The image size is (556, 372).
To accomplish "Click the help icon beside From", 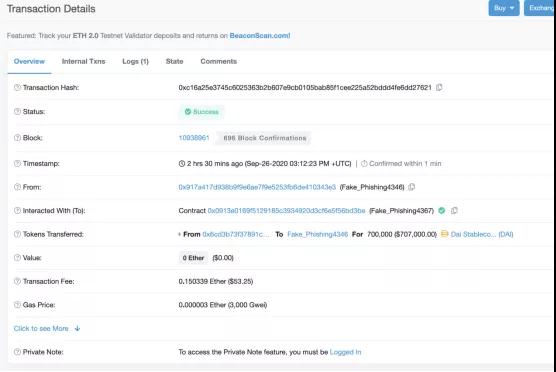I will point(17,187).
